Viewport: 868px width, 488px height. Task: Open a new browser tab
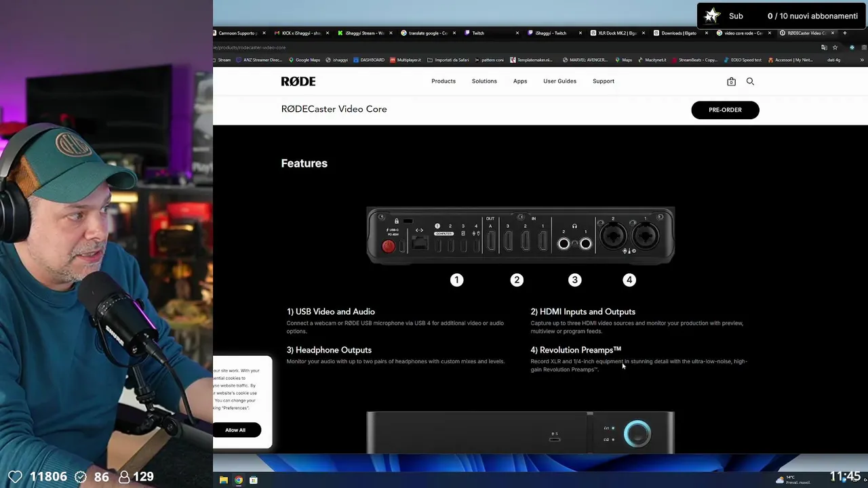click(x=844, y=33)
